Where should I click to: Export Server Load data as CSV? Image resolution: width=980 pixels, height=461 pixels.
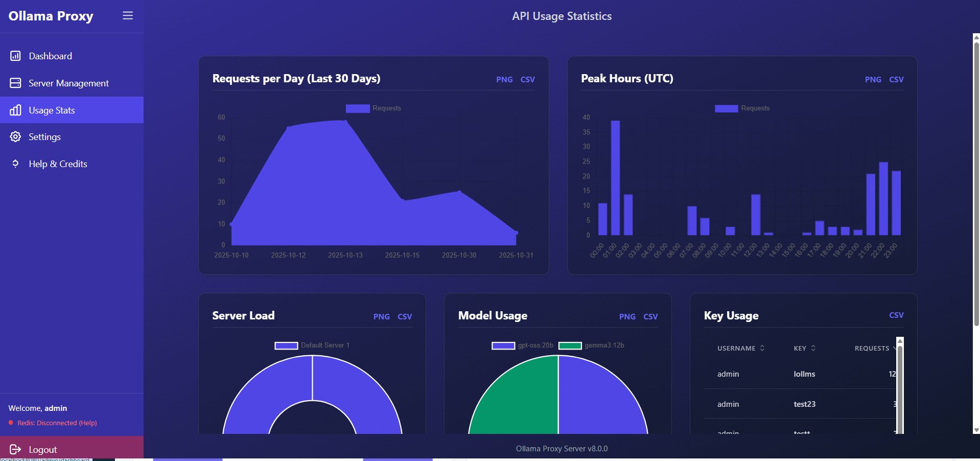[x=405, y=317]
